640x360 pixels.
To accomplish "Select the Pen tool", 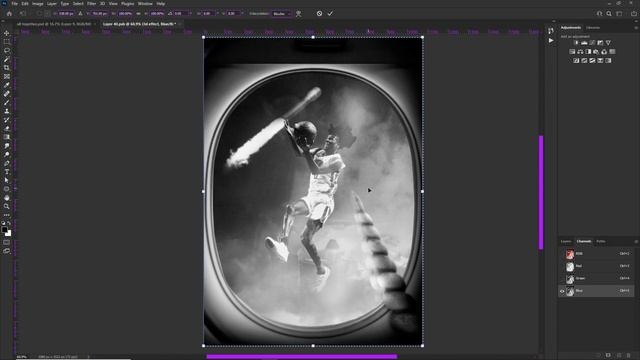I will click(7, 163).
